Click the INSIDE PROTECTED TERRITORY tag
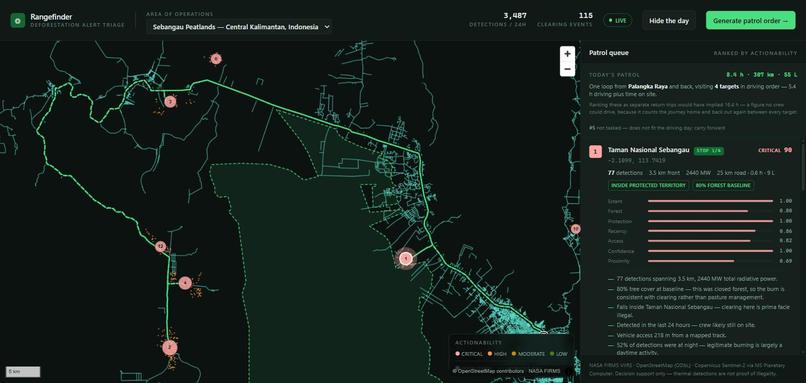 tap(649, 185)
